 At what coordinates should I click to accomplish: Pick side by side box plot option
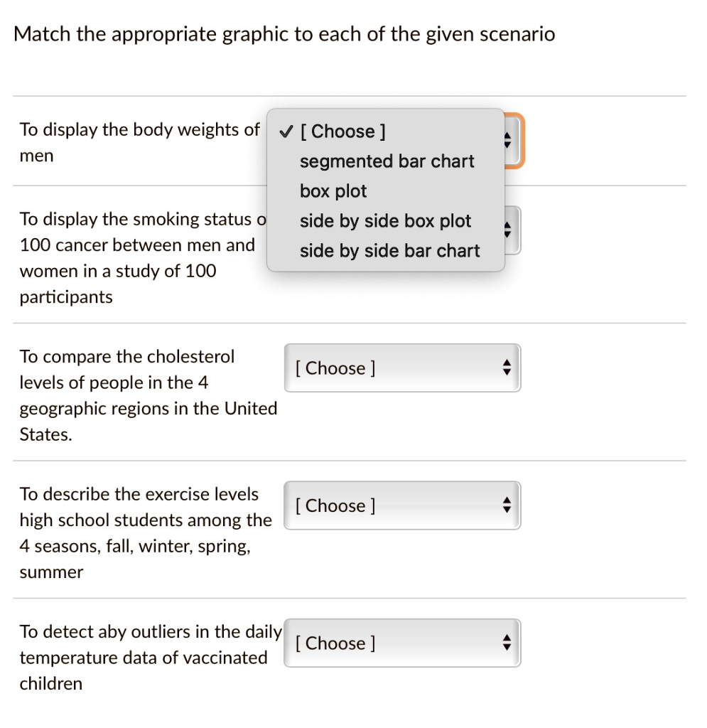tap(385, 220)
